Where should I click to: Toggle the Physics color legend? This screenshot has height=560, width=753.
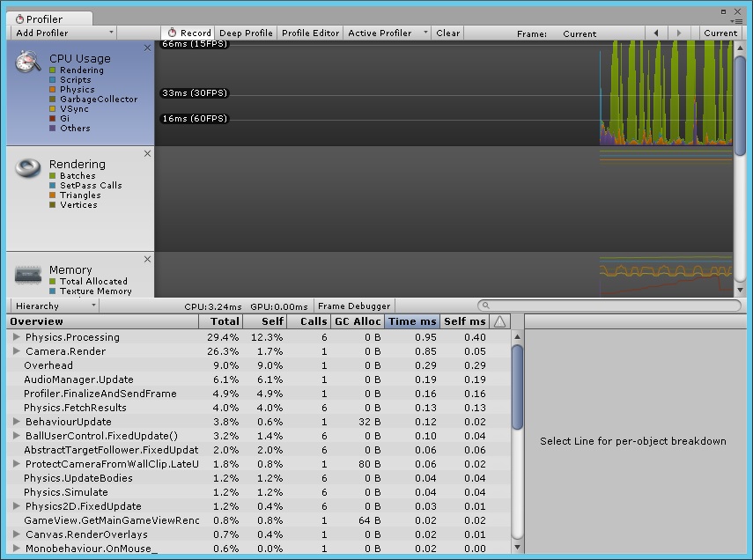tap(52, 89)
